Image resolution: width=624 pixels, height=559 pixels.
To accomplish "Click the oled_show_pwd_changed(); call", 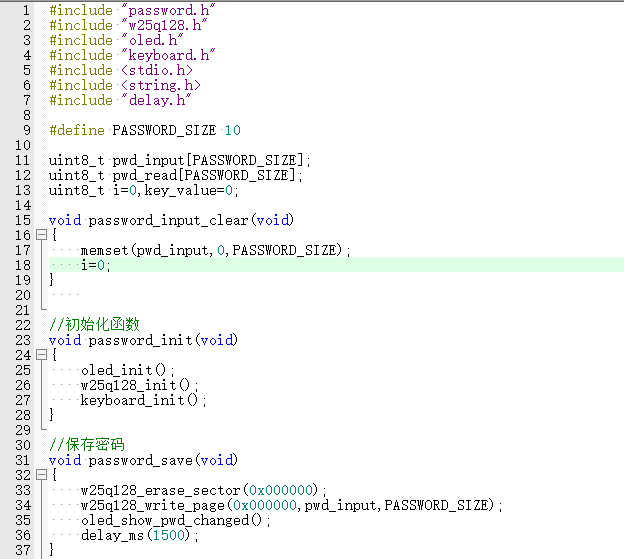I will click(x=176, y=521).
